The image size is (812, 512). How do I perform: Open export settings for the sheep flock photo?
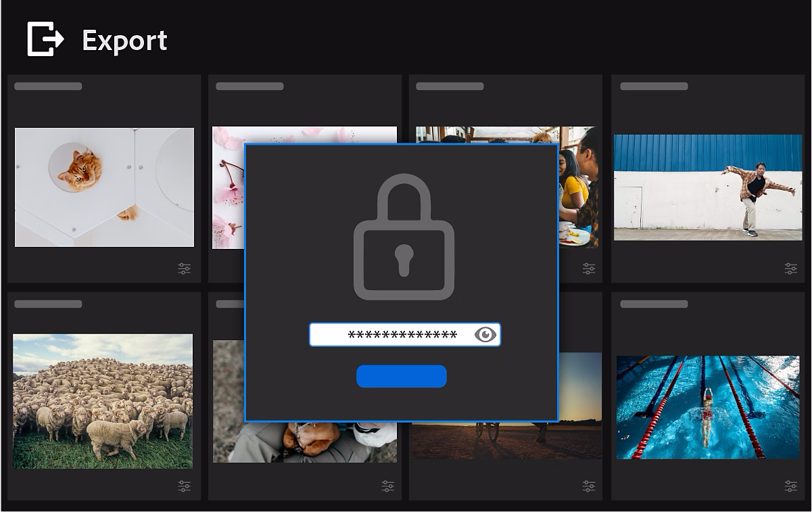coord(185,486)
